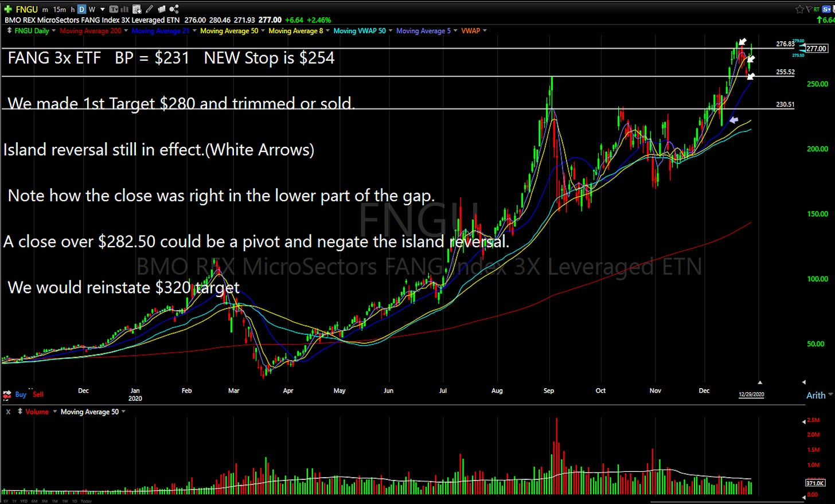Image resolution: width=835 pixels, height=504 pixels.
Task: Click the 371.0K volume tag
Action: (x=815, y=483)
